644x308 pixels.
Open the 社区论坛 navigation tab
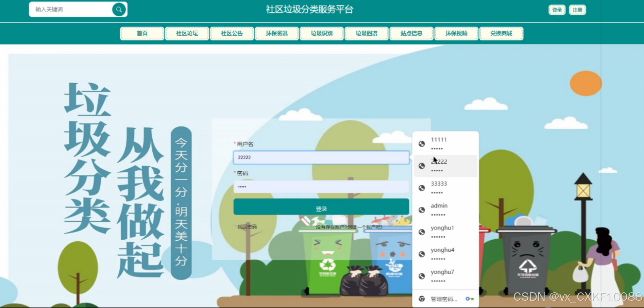click(x=187, y=33)
